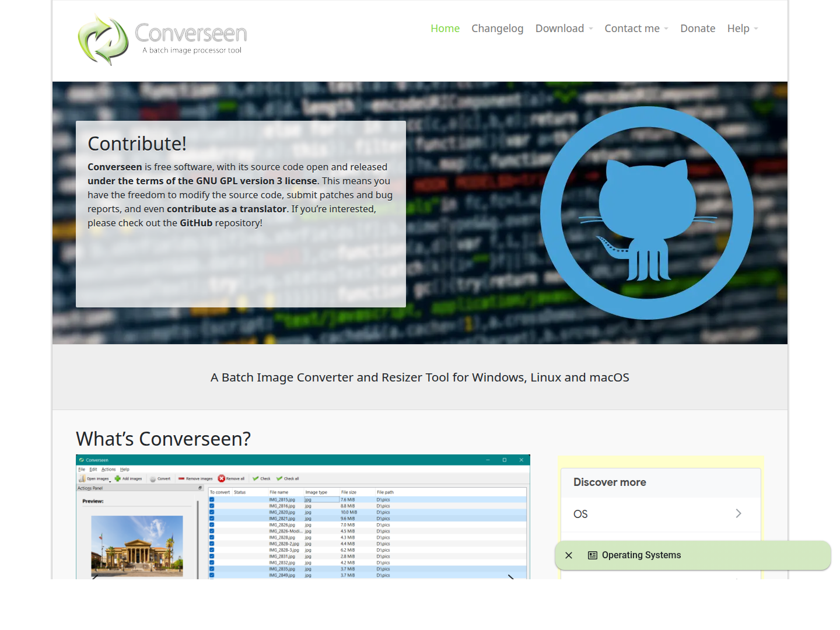Image resolution: width=840 pixels, height=630 pixels.
Task: Click the 'What's Converseen?' heading
Action: tap(163, 439)
